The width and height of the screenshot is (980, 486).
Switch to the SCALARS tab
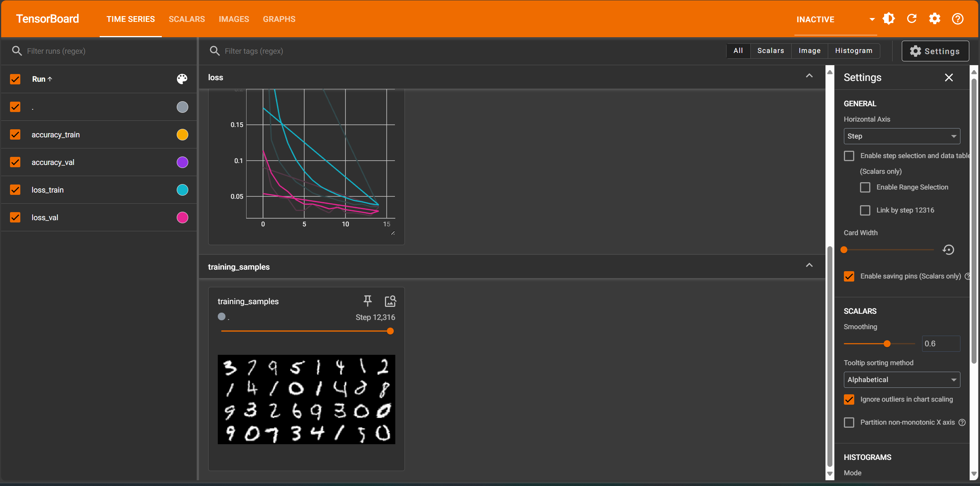187,19
